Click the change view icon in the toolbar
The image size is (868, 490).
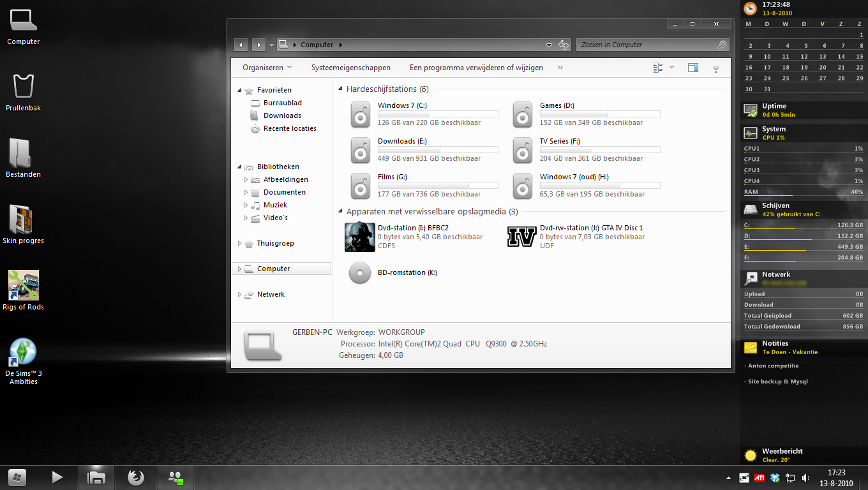click(658, 68)
